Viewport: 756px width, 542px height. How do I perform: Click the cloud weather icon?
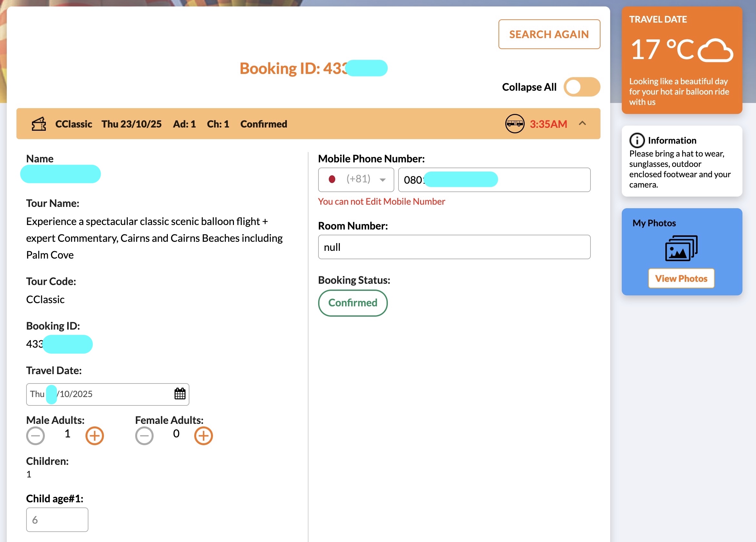[715, 51]
